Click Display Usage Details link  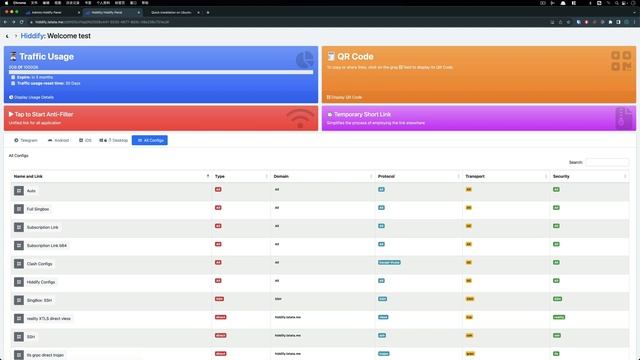[31, 97]
